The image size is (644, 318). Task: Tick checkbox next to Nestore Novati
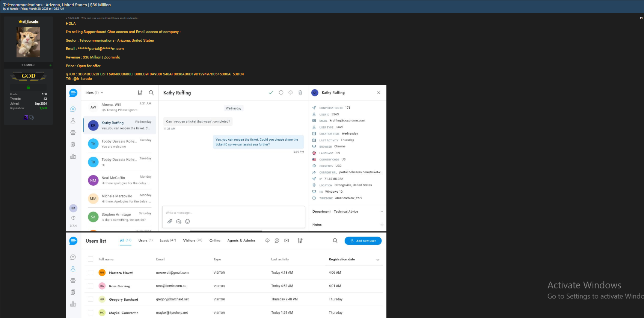[x=90, y=273]
